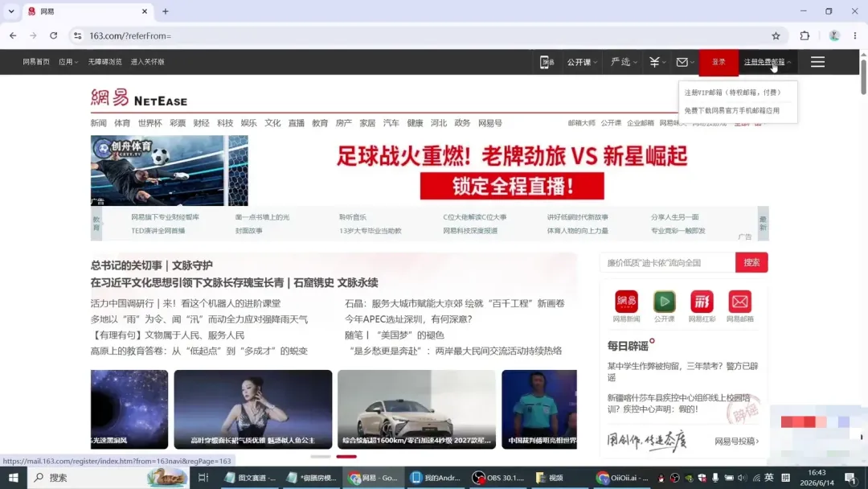The image size is (868, 489).
Task: Bookmark this page with the star icon
Action: pyautogui.click(x=776, y=35)
